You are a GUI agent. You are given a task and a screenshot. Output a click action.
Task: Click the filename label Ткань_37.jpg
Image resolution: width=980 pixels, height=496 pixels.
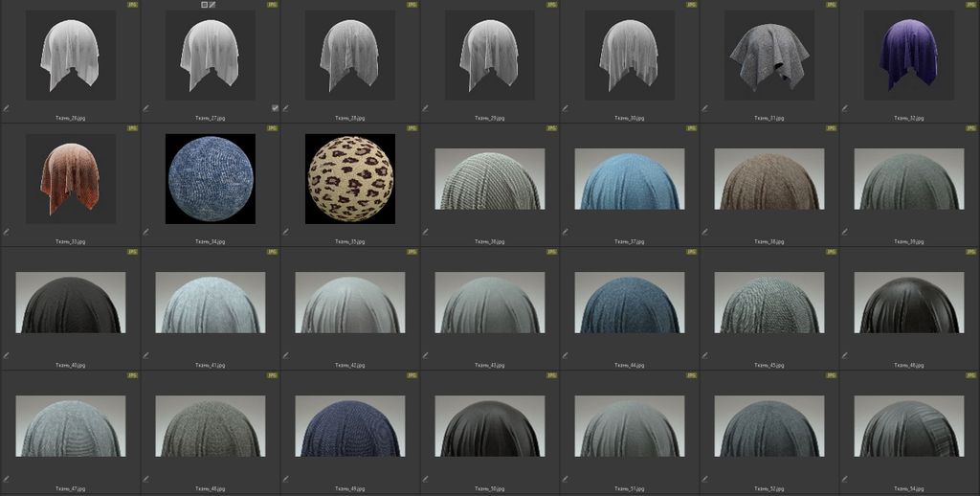click(630, 241)
